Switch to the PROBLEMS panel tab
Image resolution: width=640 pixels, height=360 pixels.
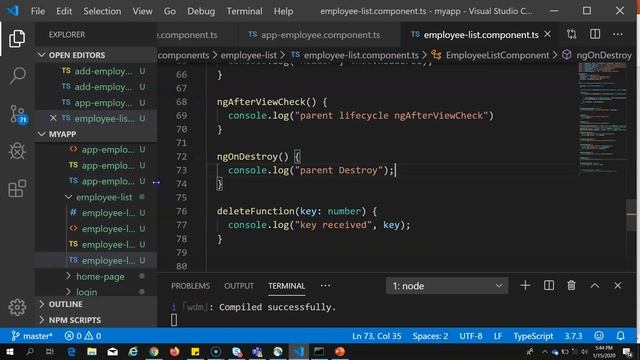click(x=190, y=286)
